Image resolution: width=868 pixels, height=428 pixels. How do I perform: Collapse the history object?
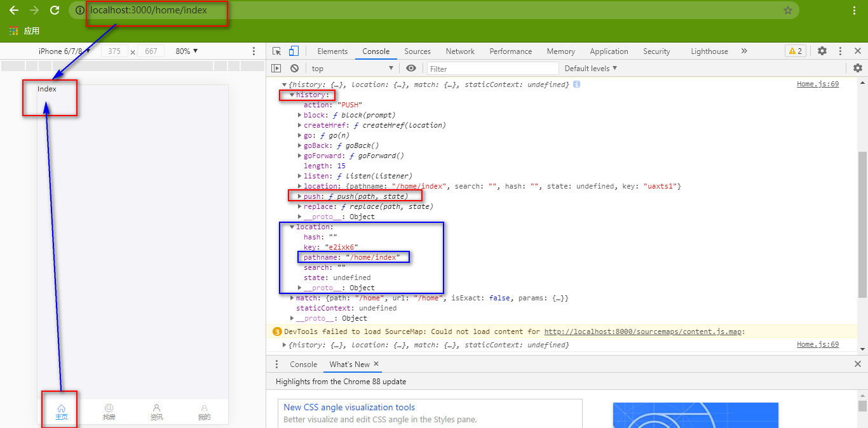click(292, 95)
